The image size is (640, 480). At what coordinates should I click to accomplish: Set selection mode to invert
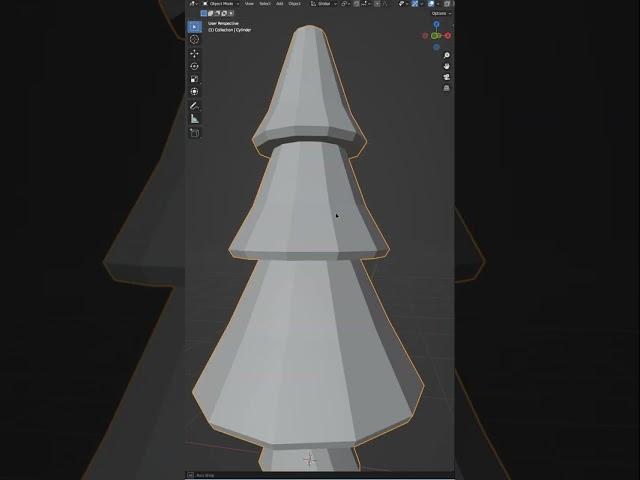224,13
